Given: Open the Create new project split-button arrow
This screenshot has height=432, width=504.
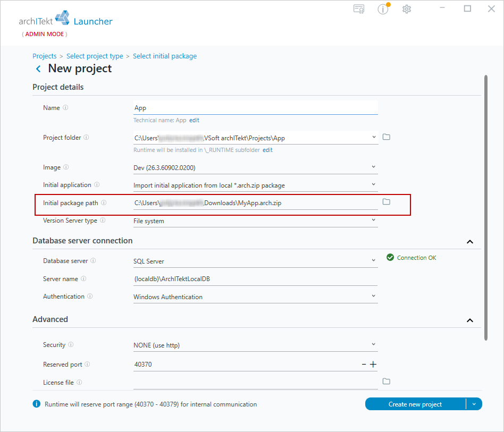Looking at the screenshot, I should pos(474,404).
